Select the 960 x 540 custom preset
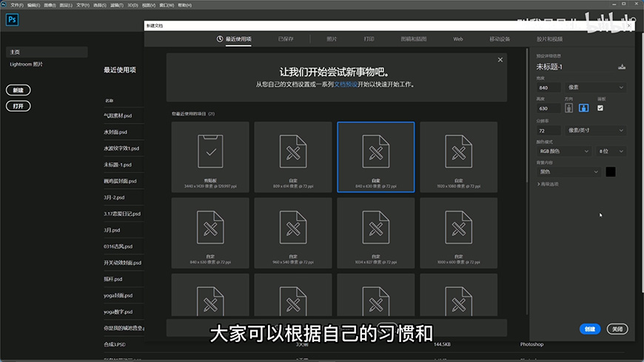This screenshot has width=644, height=362. (293, 233)
